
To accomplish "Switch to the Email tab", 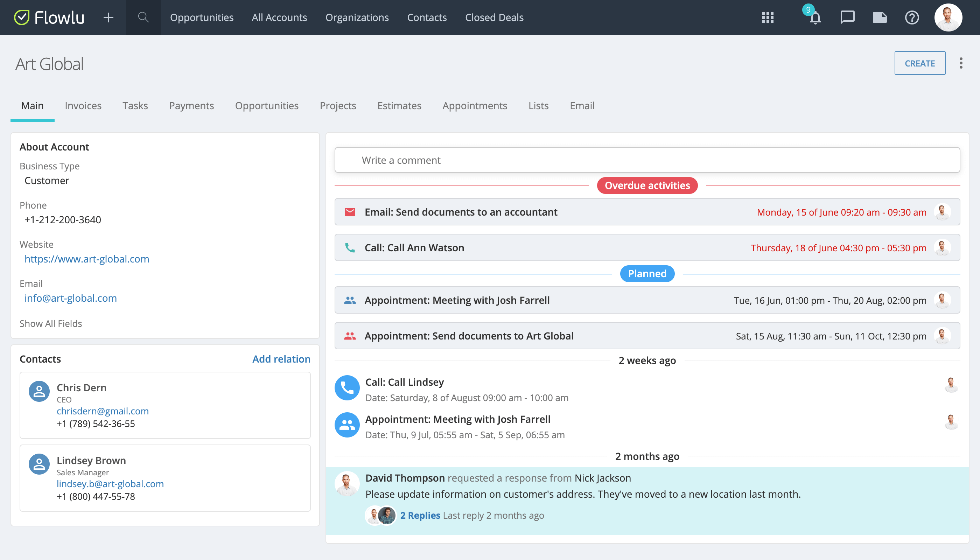I will click(582, 105).
